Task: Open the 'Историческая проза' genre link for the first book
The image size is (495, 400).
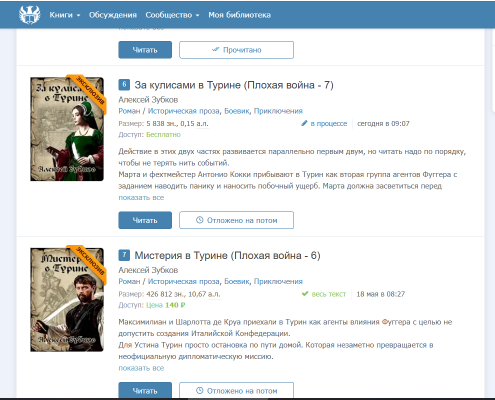Action: [184, 111]
